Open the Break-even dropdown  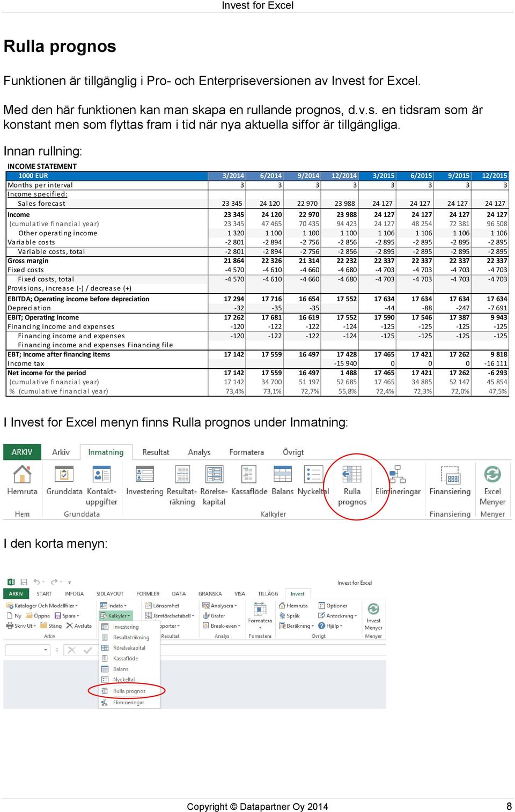[222, 626]
